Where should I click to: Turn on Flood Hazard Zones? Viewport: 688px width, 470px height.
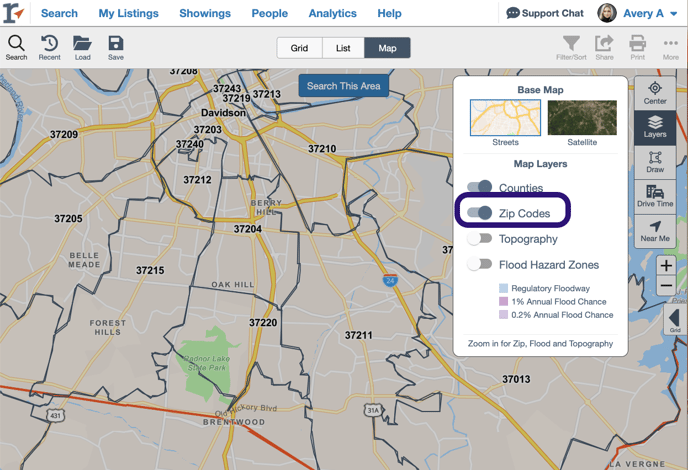(482, 265)
